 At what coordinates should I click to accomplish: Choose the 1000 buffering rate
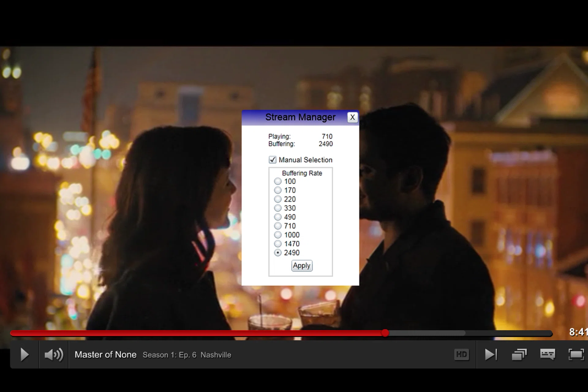tap(278, 235)
